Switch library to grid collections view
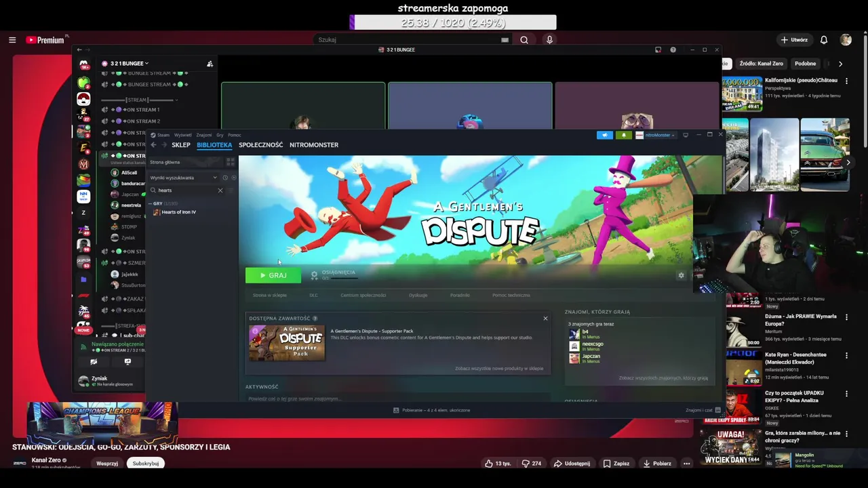 tap(230, 162)
